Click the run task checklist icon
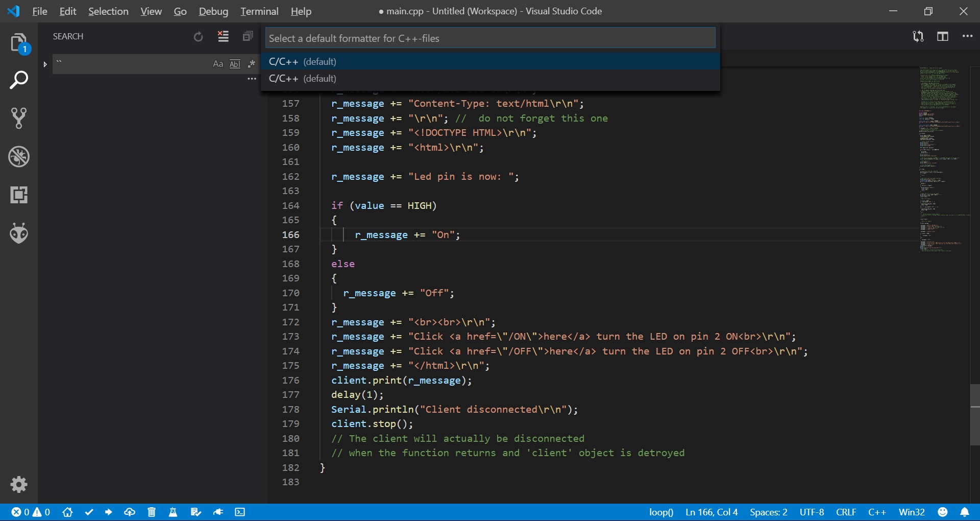Screen dimensions: 980x521 click(195, 512)
